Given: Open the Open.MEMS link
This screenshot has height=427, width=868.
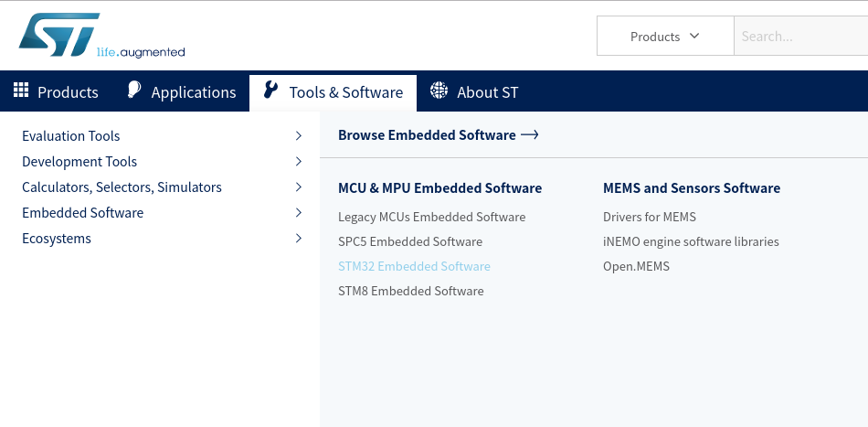Looking at the screenshot, I should [636, 266].
